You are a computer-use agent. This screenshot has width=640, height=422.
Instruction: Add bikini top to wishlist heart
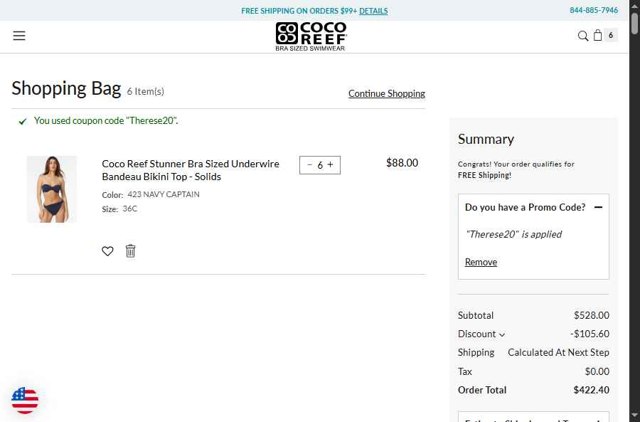pos(107,251)
